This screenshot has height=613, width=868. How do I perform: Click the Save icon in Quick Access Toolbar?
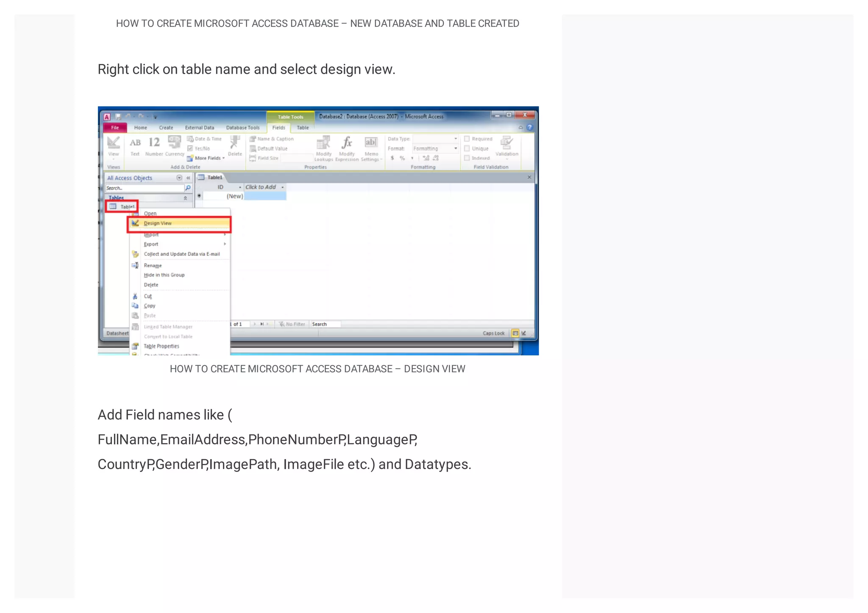(x=118, y=116)
